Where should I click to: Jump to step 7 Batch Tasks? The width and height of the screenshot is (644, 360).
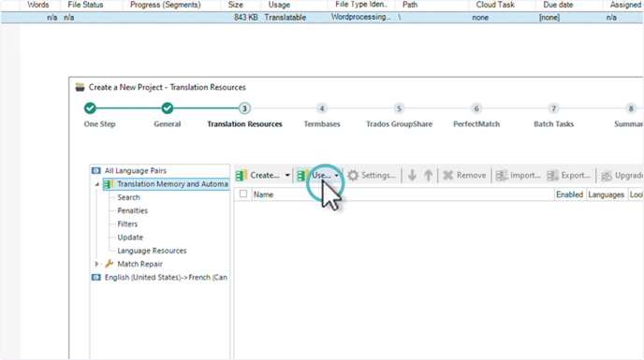pos(553,108)
